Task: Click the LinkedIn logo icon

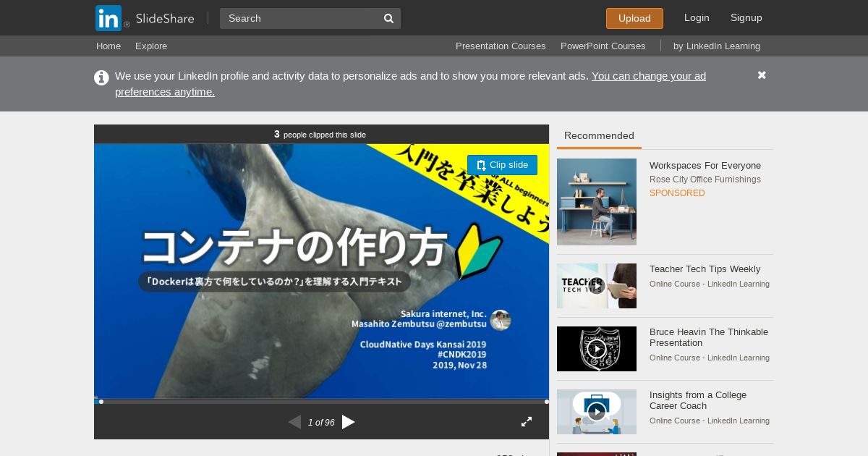Action: pyautogui.click(x=109, y=18)
